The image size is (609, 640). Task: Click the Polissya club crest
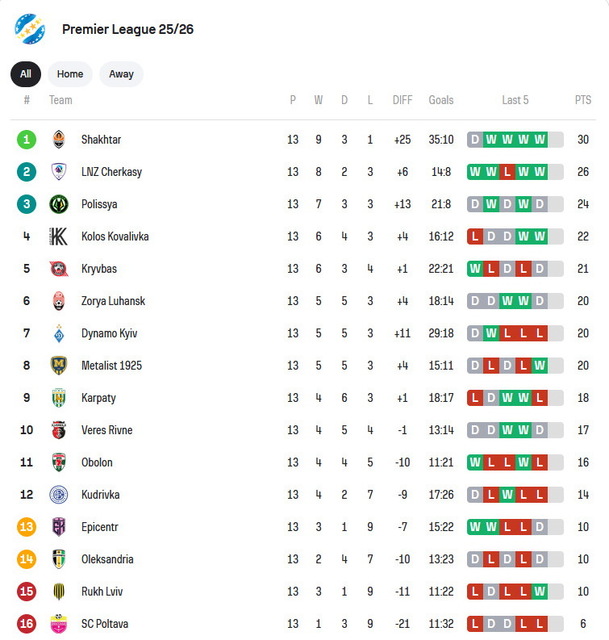pos(58,204)
